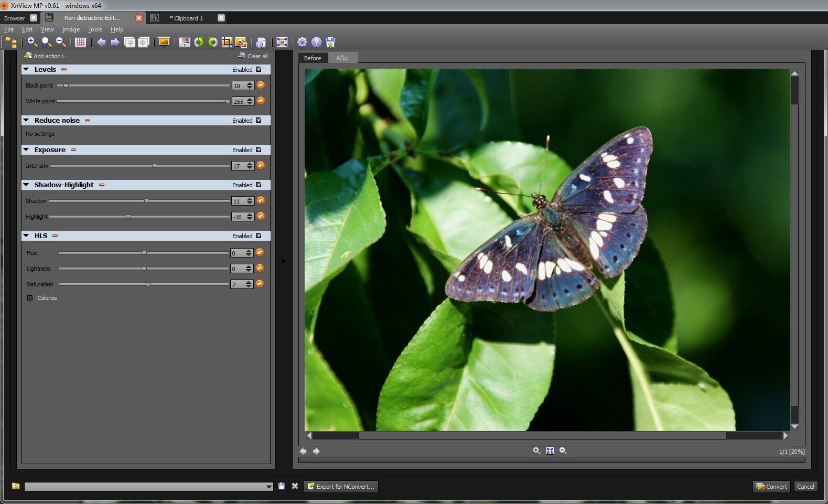Reset the Exposure Intensity value
The width and height of the screenshot is (828, 504).
[261, 165]
